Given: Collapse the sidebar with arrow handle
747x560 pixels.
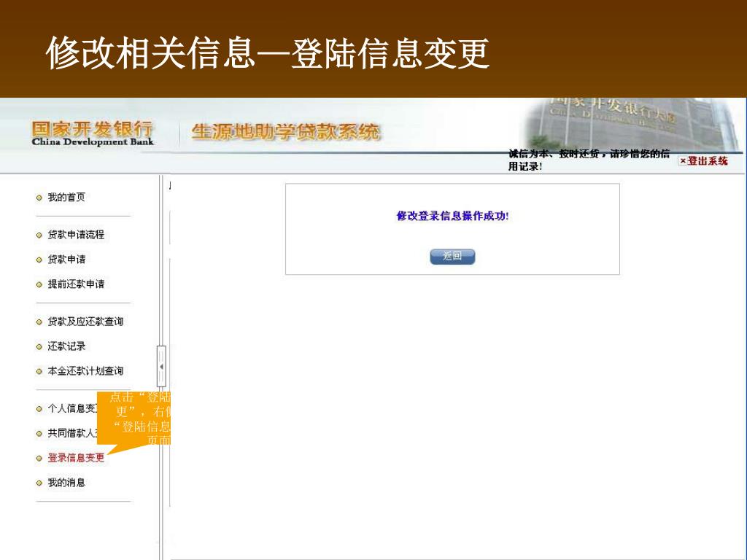Looking at the screenshot, I should point(161,366).
